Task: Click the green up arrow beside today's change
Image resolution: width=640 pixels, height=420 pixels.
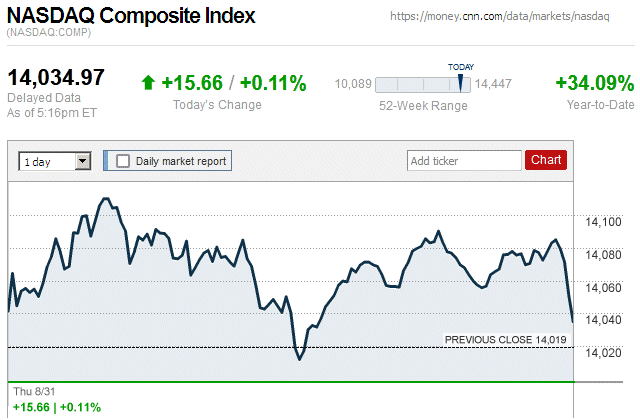Action: [x=148, y=83]
